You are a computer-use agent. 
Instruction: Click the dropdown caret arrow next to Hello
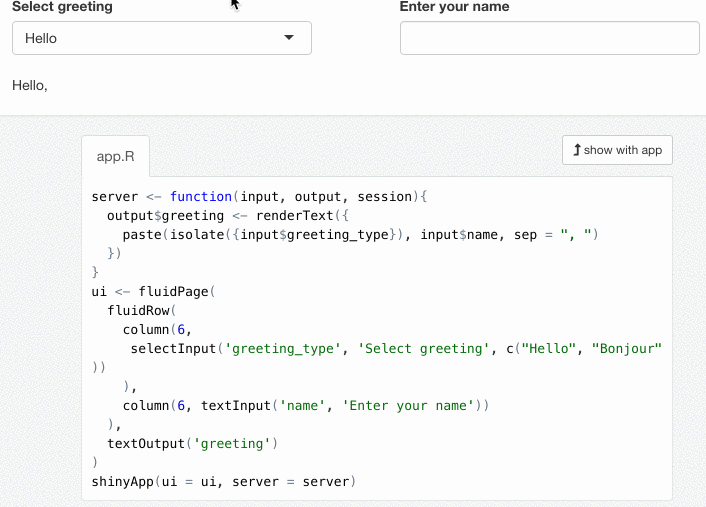point(289,37)
